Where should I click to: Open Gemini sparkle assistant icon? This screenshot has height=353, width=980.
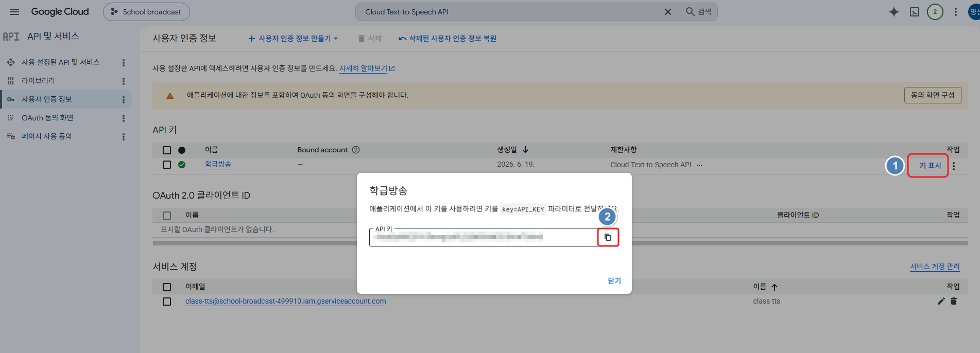tap(893, 12)
